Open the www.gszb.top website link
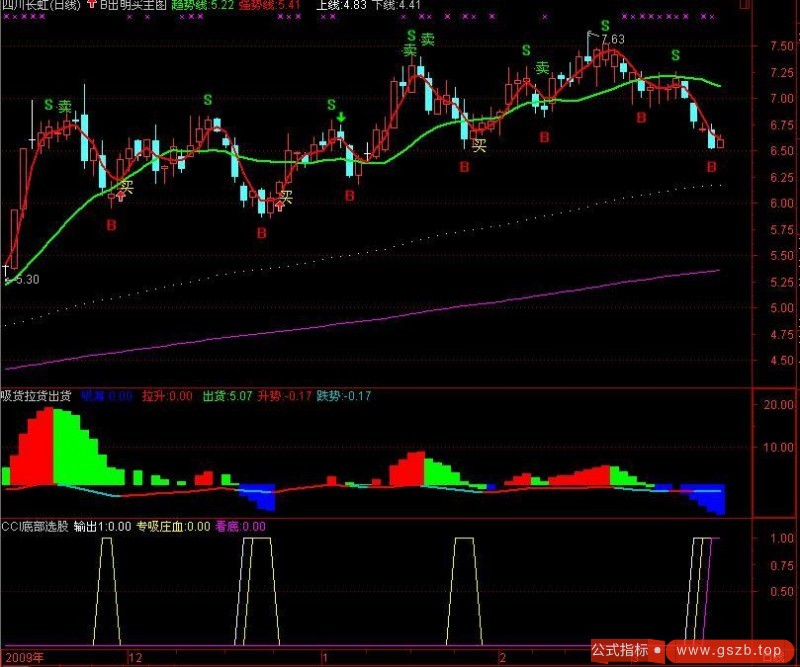The width and height of the screenshot is (800, 667). click(x=725, y=650)
